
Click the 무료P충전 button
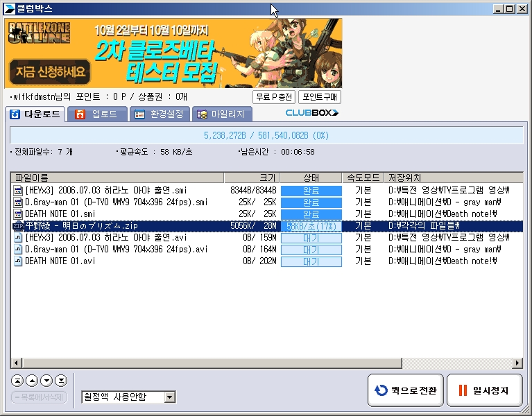coord(273,97)
